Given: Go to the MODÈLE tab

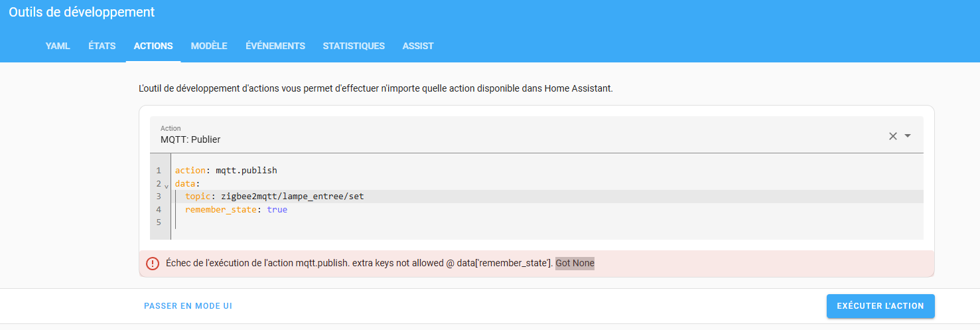Looking at the screenshot, I should pyautogui.click(x=209, y=46).
